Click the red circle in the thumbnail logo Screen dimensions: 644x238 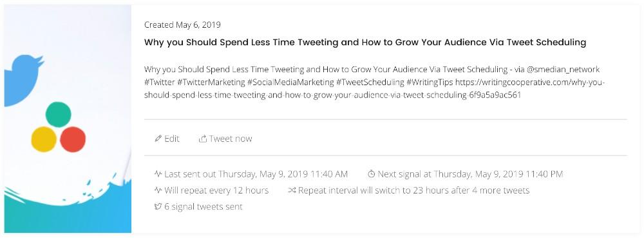pyautogui.click(x=73, y=139)
